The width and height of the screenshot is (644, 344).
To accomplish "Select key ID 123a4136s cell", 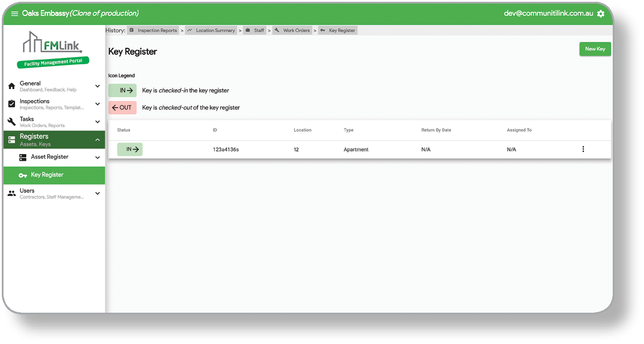I will pos(226,150).
